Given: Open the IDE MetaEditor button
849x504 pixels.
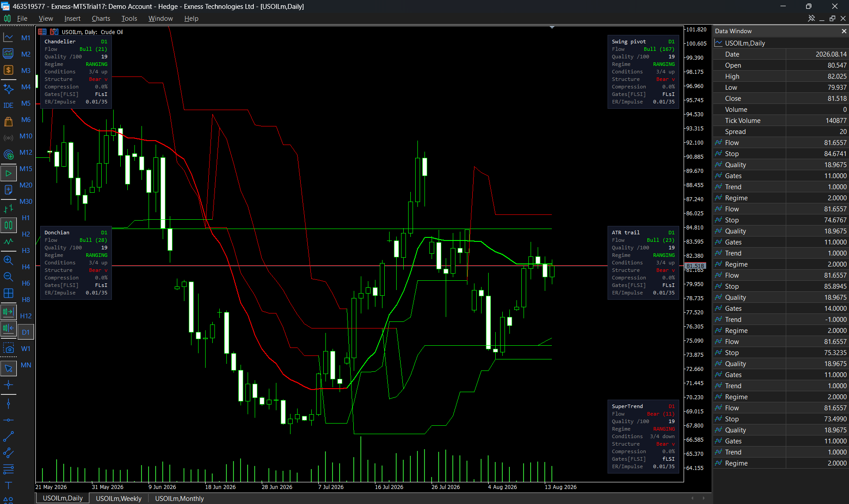Looking at the screenshot, I should coord(8,105).
